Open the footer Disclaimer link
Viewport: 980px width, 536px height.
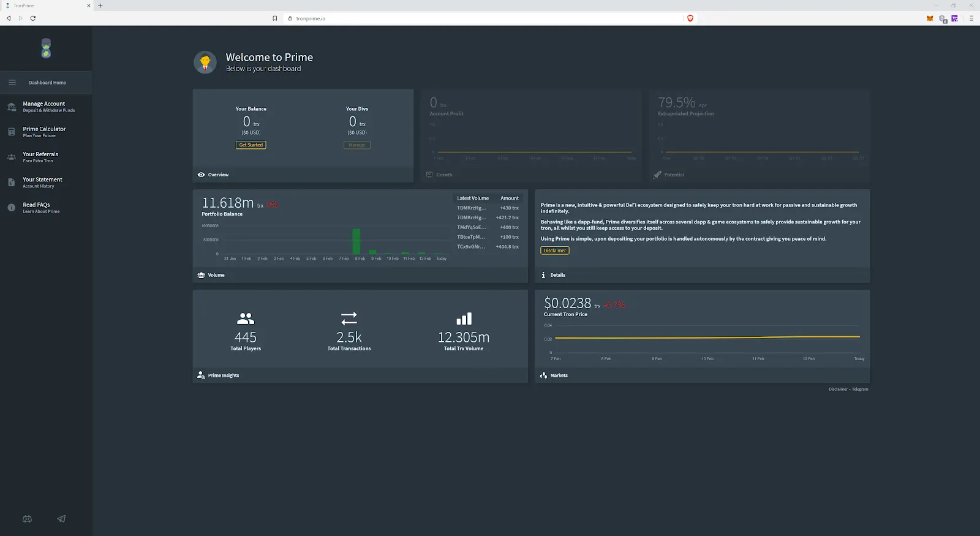pos(838,389)
